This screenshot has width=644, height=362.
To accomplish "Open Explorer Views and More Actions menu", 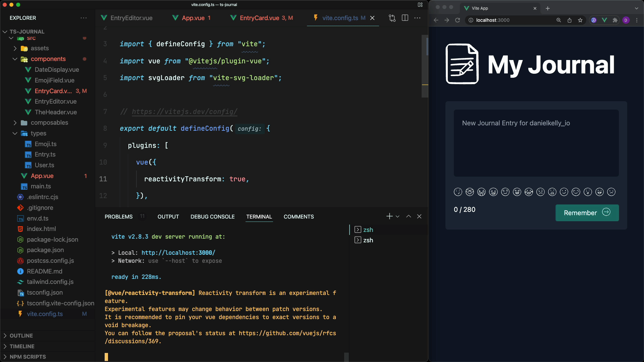I will coord(84,18).
